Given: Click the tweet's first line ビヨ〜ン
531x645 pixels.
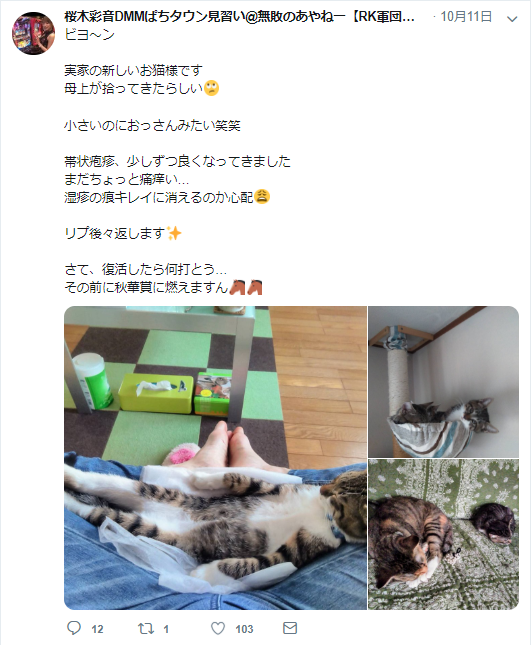Looking at the screenshot, I should 89,35.
